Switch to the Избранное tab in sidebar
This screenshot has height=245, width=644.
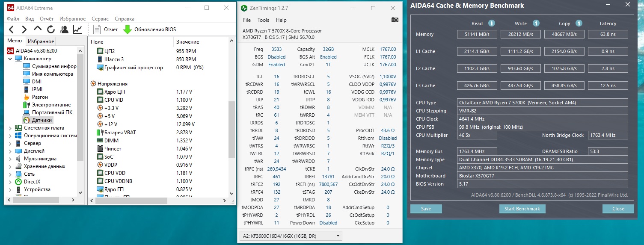41,41
